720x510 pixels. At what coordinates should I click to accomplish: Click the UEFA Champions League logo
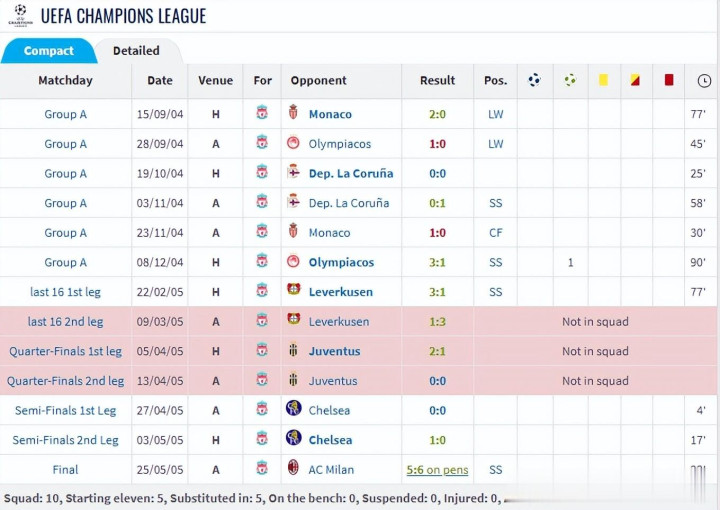(x=18, y=15)
